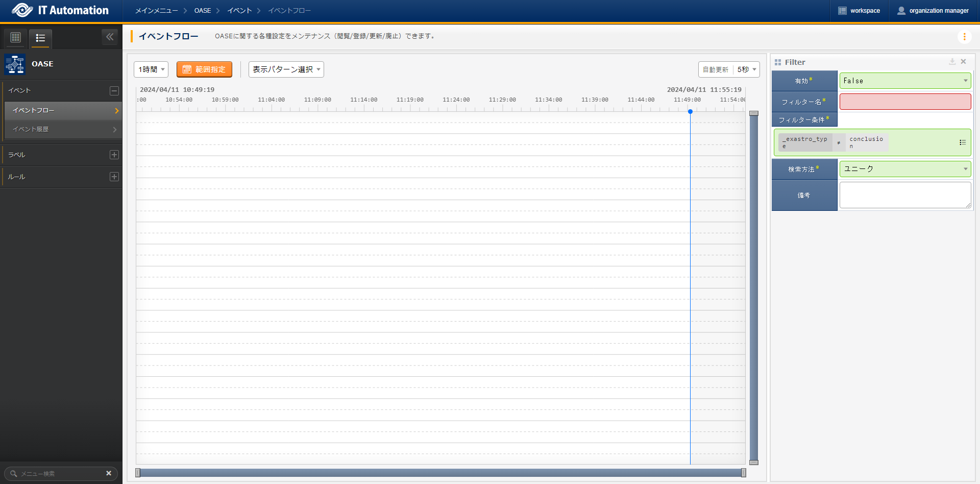Click the horizontal timeline range slider
The width and height of the screenshot is (980, 484).
pos(440,473)
